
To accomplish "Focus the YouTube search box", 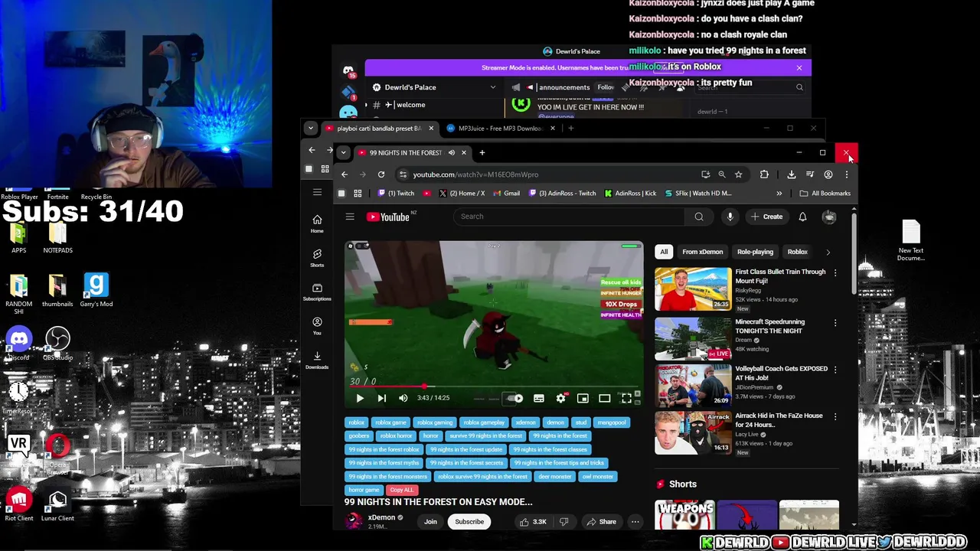I will click(x=570, y=217).
